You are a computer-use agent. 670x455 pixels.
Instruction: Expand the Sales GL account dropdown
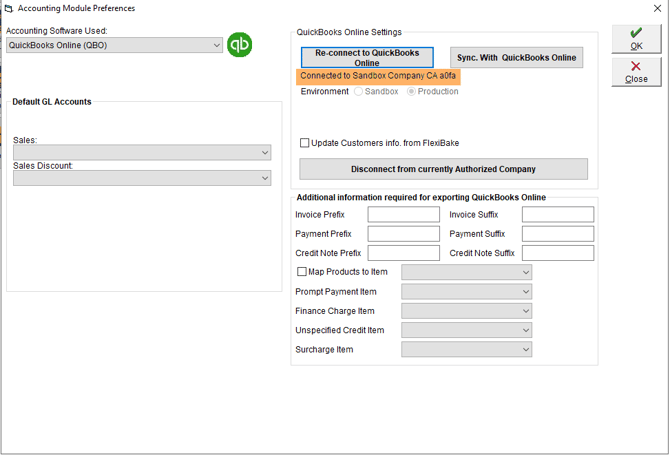(142, 153)
